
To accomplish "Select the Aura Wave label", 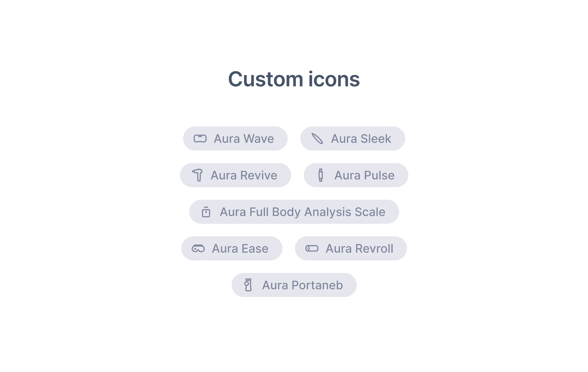I will (244, 139).
